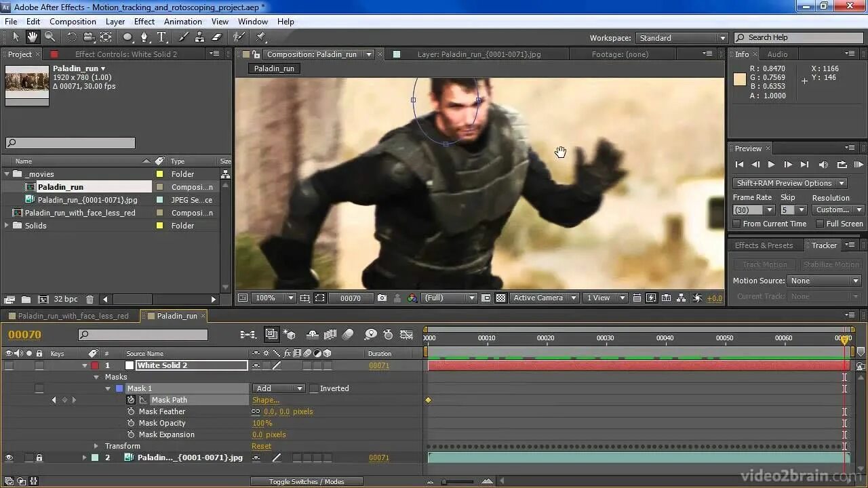This screenshot has width=868, height=488.
Task: Select the Hand tool
Action: [32, 37]
